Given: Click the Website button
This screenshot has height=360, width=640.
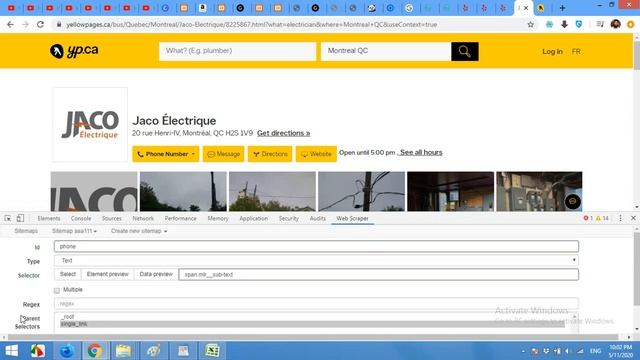Looking at the screenshot, I should [316, 154].
